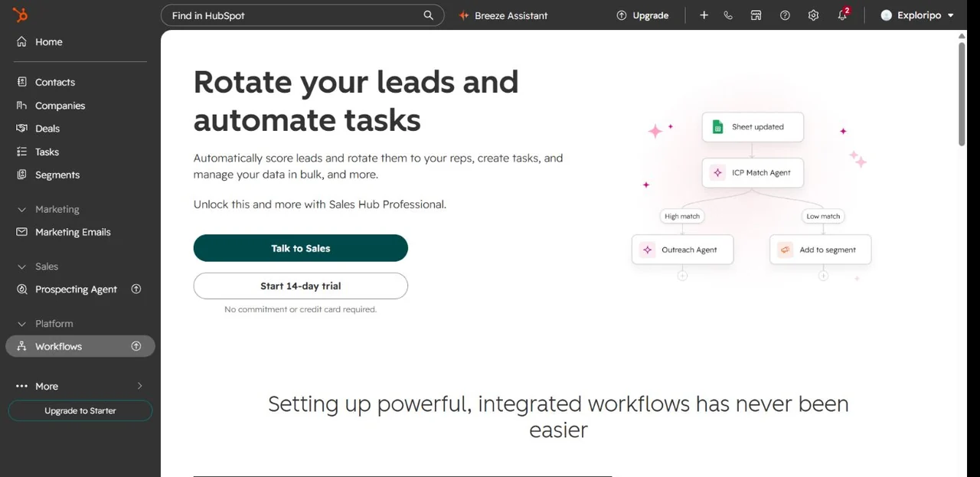Viewport: 980px width, 477px height.
Task: Click the Outreach Agent card
Action: [x=682, y=250]
